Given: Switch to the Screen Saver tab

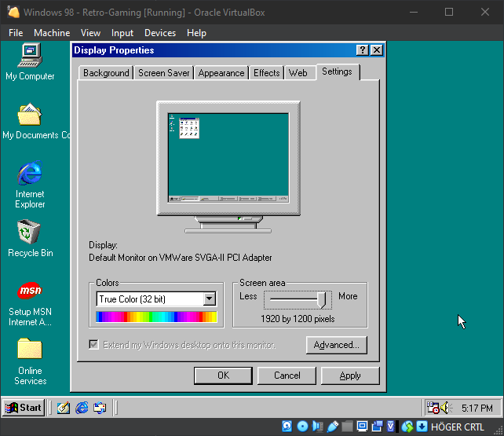Looking at the screenshot, I should click(x=164, y=73).
